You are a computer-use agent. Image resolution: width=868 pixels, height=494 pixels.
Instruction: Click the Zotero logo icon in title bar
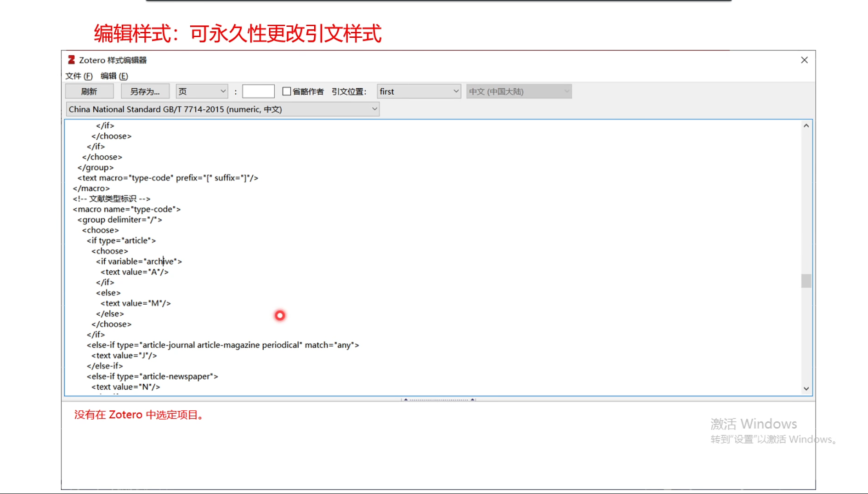click(71, 60)
